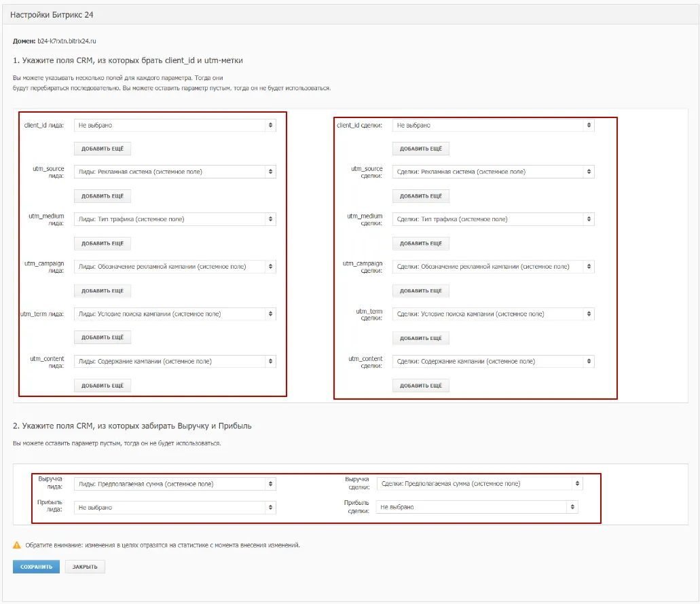This screenshot has height=604, width=700.
Task: Click heading about Выручку и Прибыль
Action: click(132, 426)
